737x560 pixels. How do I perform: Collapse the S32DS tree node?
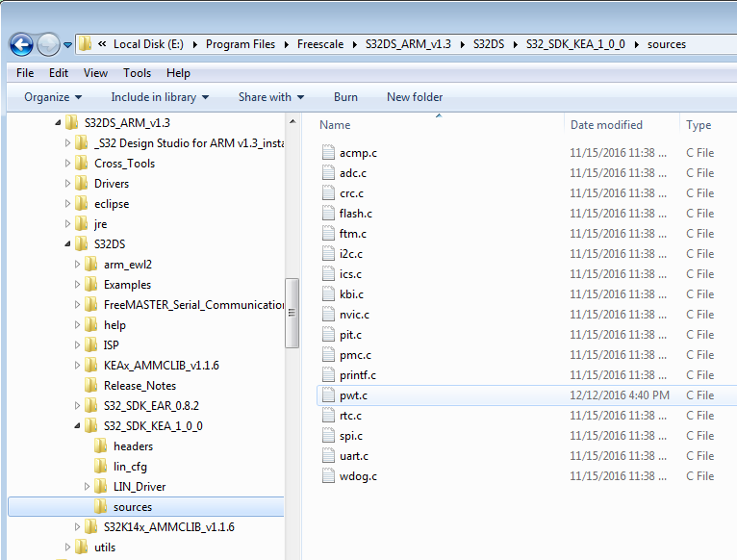(67, 244)
